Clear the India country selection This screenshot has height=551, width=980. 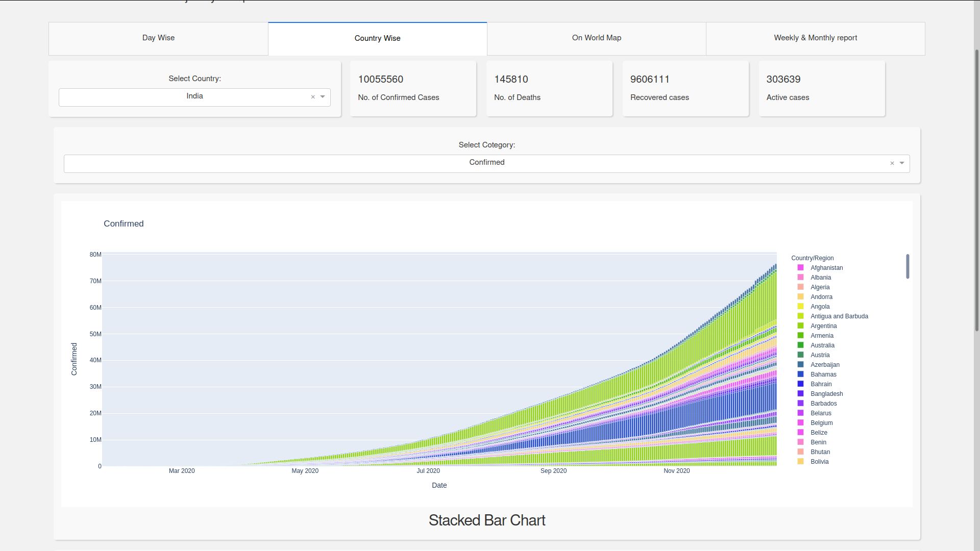[x=312, y=96]
